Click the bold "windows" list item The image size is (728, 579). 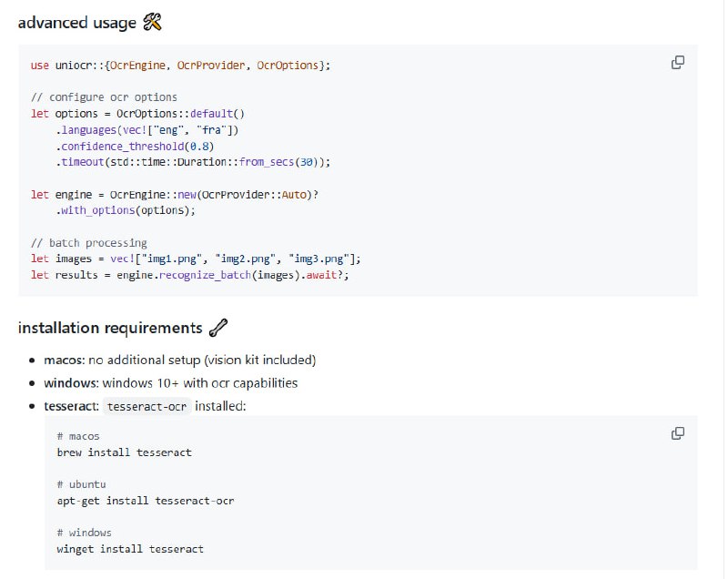pyautogui.click(x=71, y=382)
